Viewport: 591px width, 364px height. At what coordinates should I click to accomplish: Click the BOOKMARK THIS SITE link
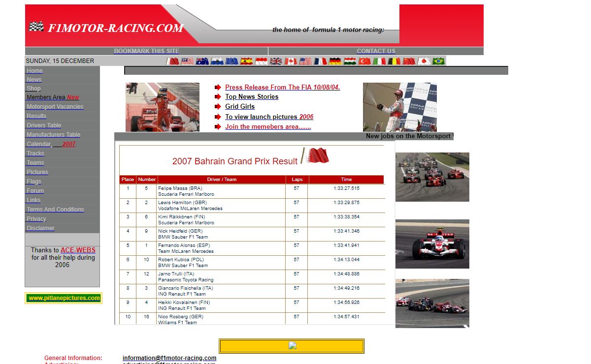click(147, 51)
